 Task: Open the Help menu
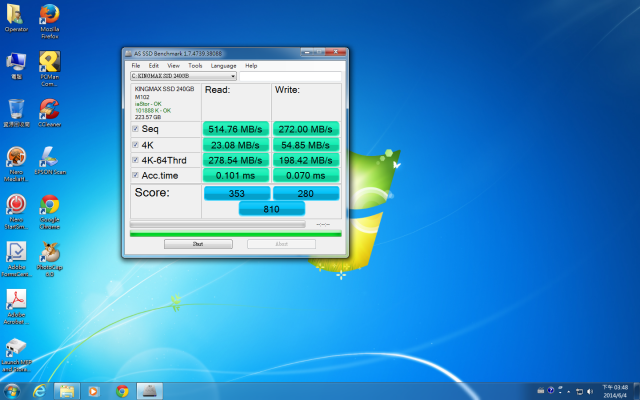(251, 66)
